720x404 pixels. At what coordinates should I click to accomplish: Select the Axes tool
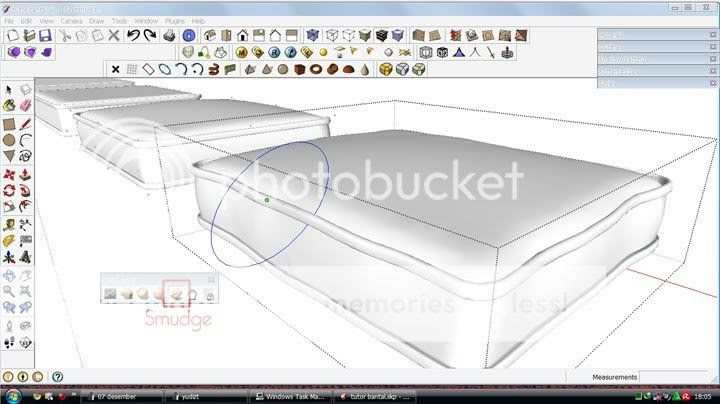click(9, 257)
